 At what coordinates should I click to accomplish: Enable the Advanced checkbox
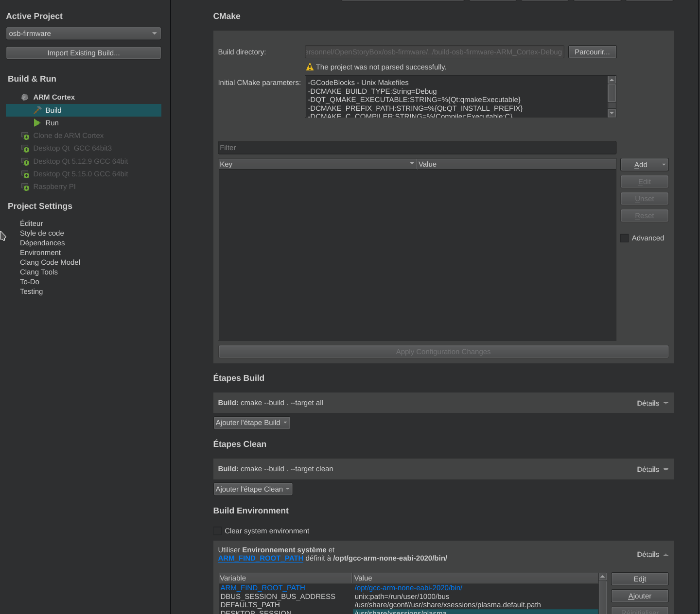coord(625,238)
